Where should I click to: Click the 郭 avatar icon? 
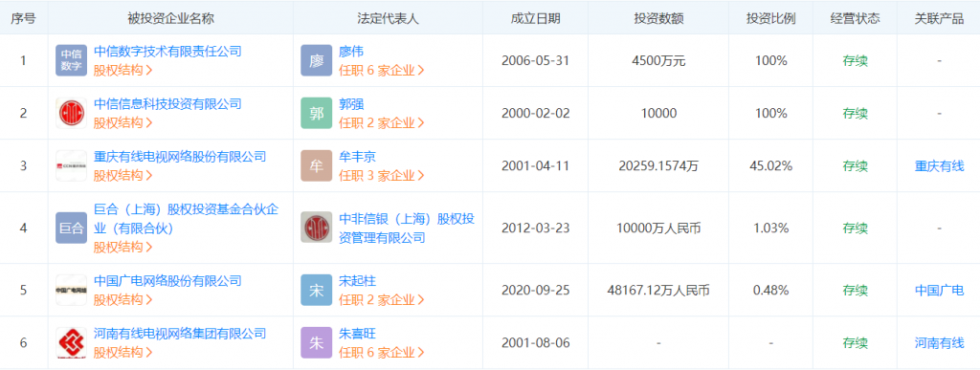click(x=316, y=113)
